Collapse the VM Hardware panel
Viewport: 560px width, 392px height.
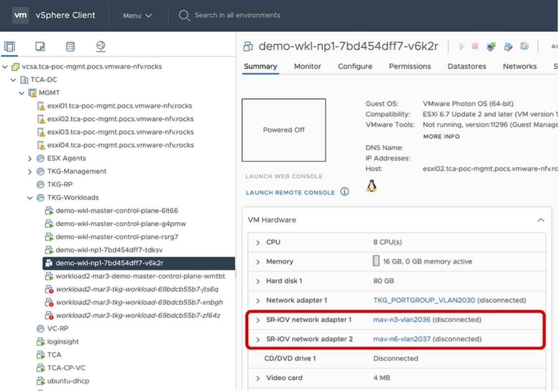[x=541, y=220]
